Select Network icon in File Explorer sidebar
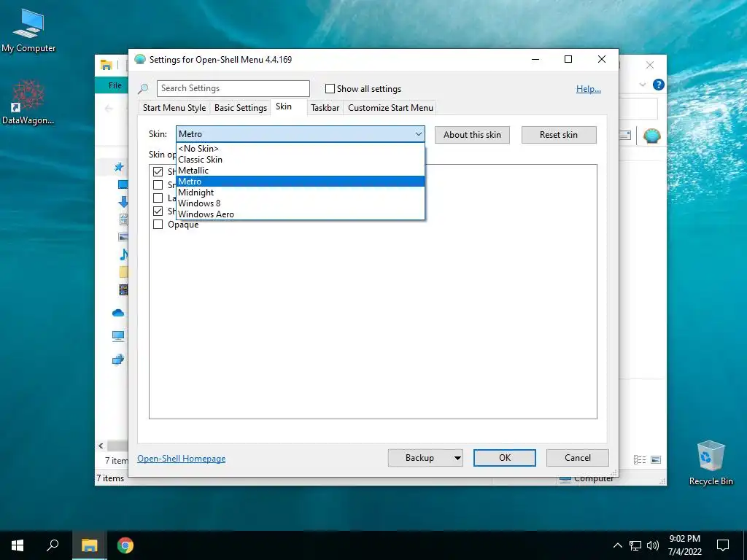Image resolution: width=747 pixels, height=560 pixels. tap(118, 359)
